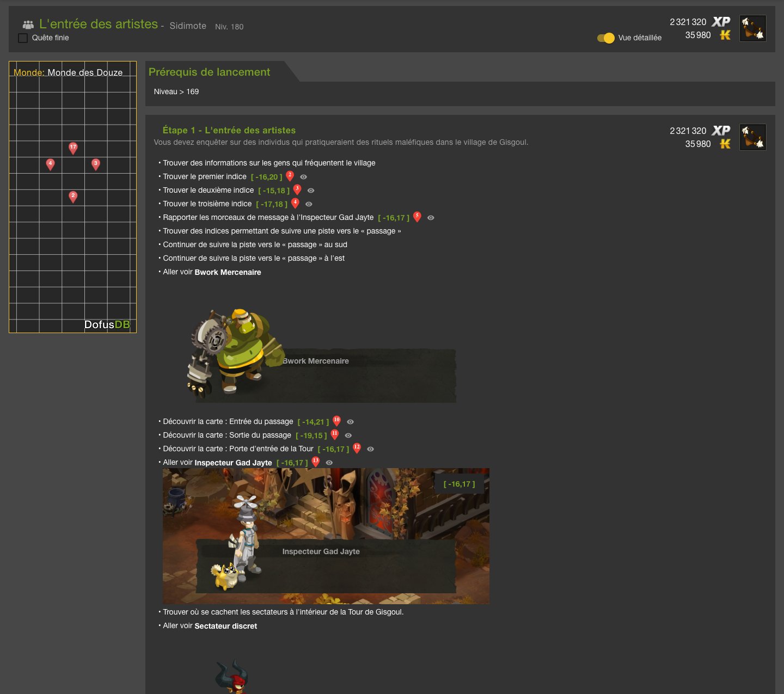Open the Sectateur discret link

226,626
